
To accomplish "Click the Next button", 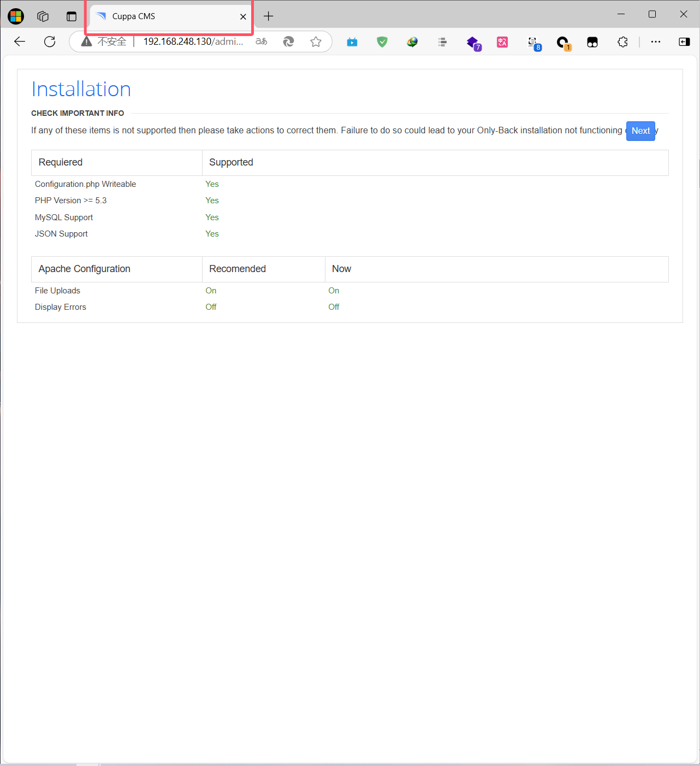I will [640, 131].
